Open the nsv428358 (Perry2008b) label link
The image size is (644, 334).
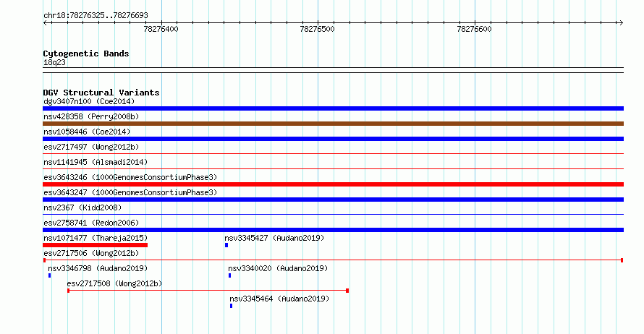click(x=91, y=116)
